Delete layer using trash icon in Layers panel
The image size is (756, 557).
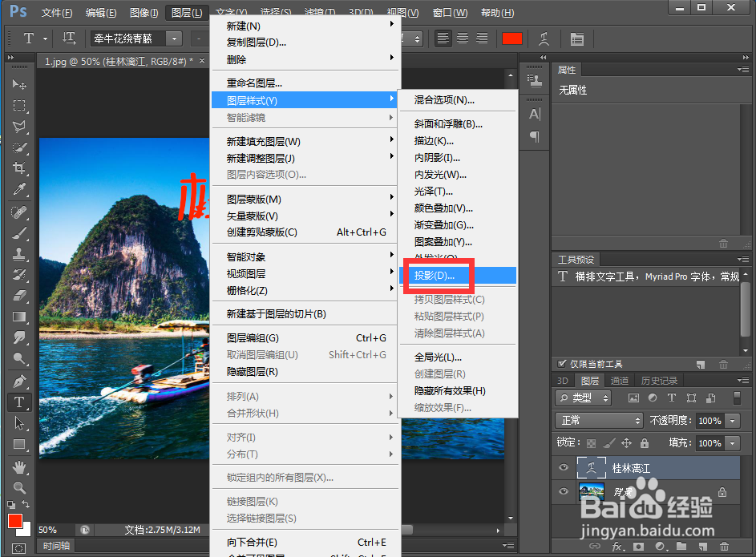click(723, 547)
